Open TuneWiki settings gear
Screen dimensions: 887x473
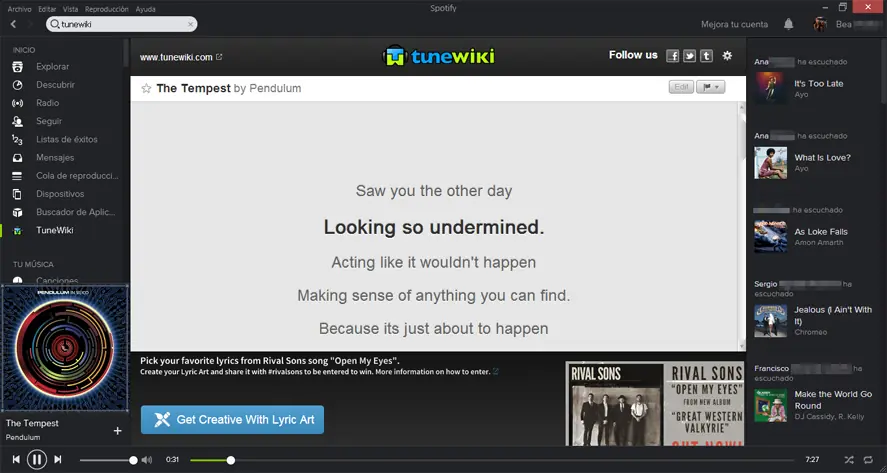pos(727,55)
